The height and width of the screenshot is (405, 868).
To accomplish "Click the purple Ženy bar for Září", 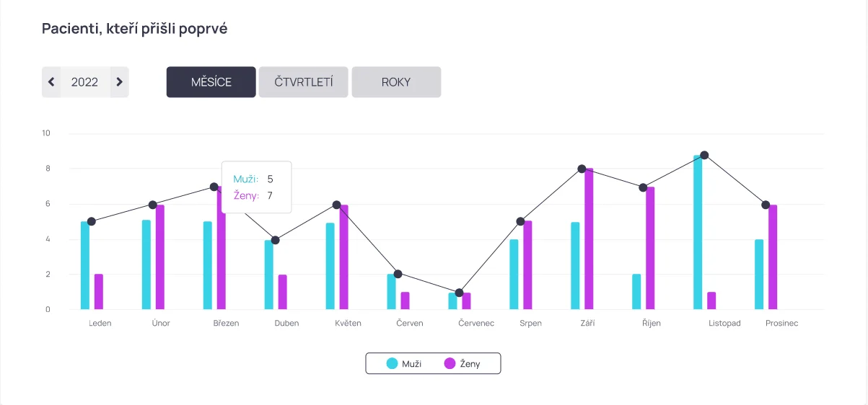I will (589, 239).
